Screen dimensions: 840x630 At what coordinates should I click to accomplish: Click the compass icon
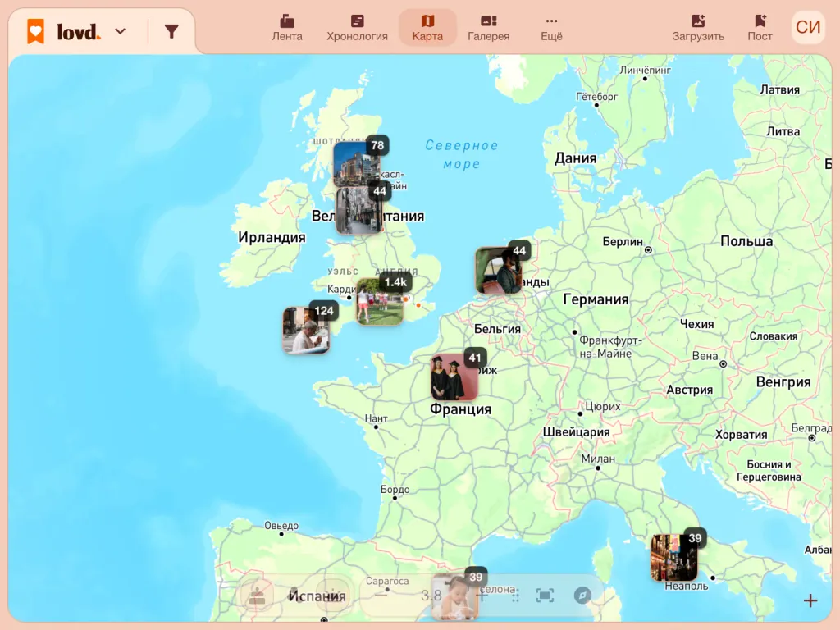click(582, 596)
